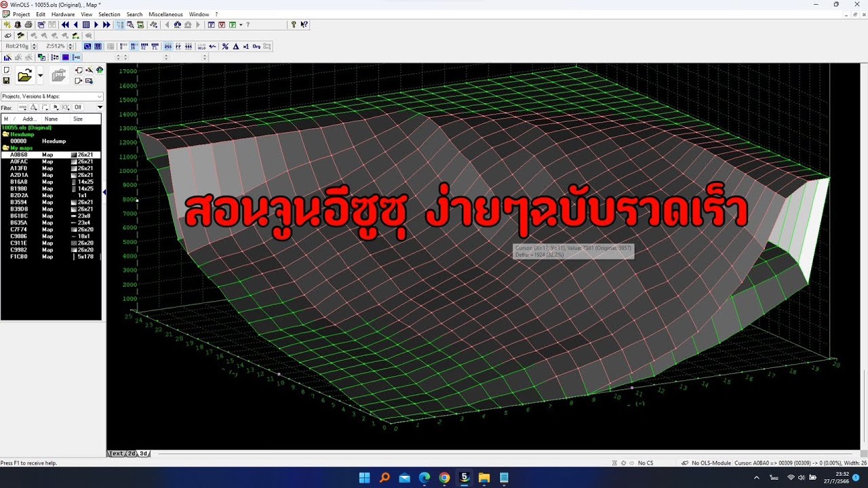Click the blue grid table icon
This screenshot has width=868, height=488.
(x=86, y=24)
